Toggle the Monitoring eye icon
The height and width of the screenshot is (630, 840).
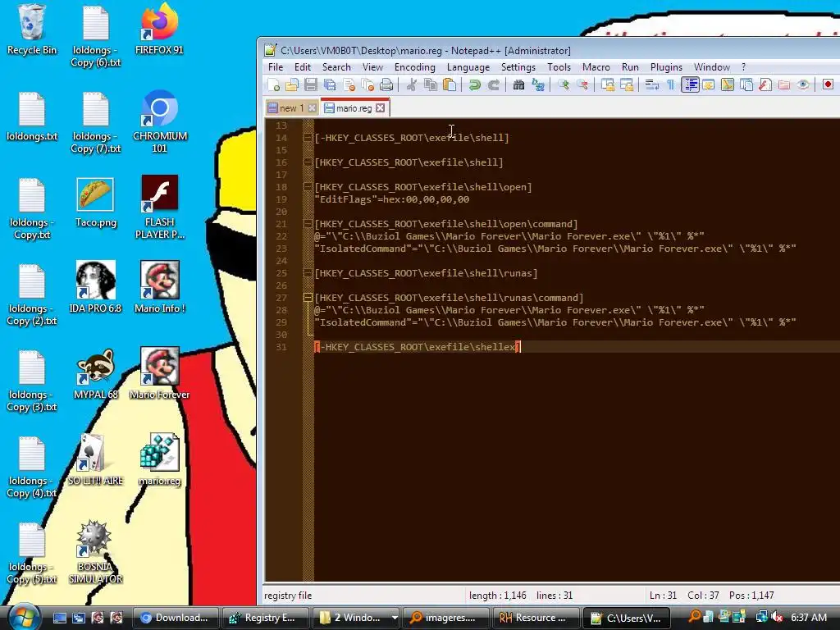point(803,84)
